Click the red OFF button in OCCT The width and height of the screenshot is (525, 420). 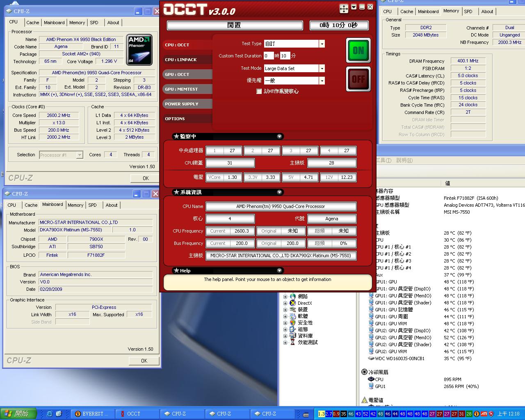click(358, 79)
